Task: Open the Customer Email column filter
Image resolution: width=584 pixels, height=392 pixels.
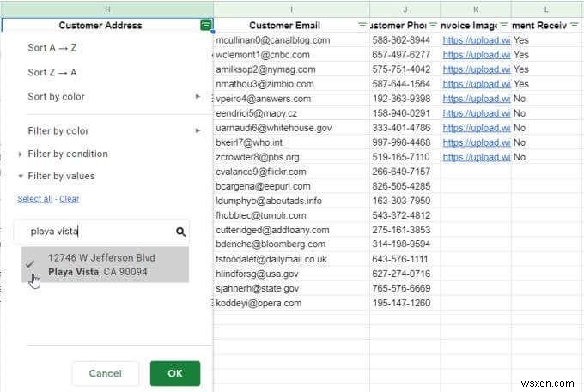Action: (x=361, y=26)
